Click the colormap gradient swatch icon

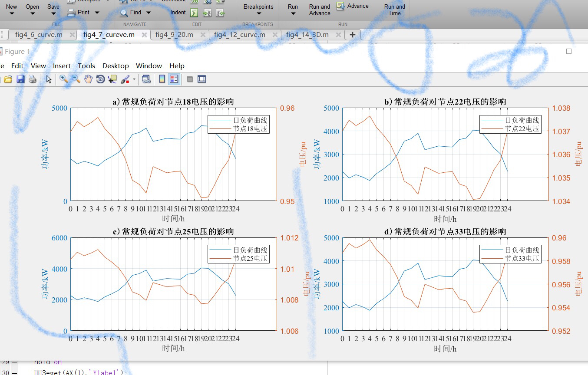click(x=162, y=79)
